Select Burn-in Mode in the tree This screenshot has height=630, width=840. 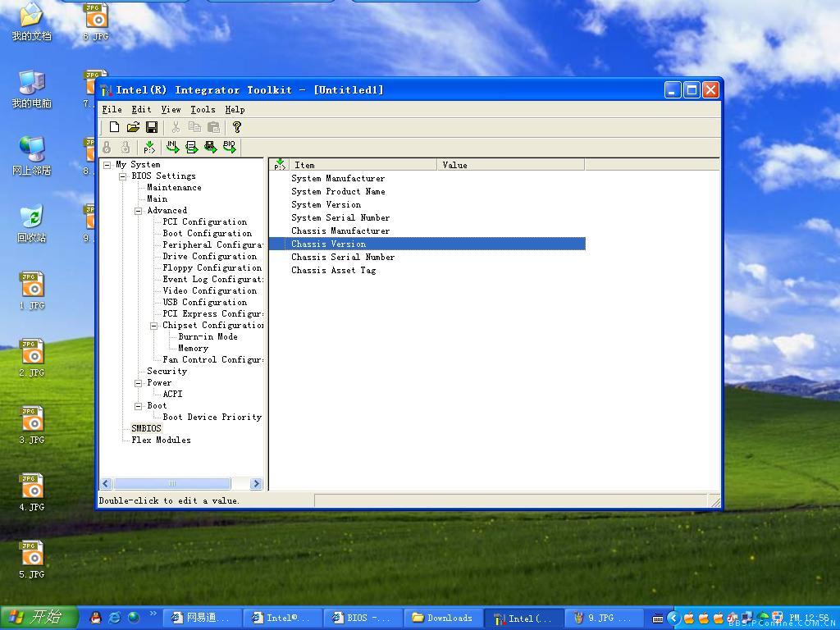208,337
